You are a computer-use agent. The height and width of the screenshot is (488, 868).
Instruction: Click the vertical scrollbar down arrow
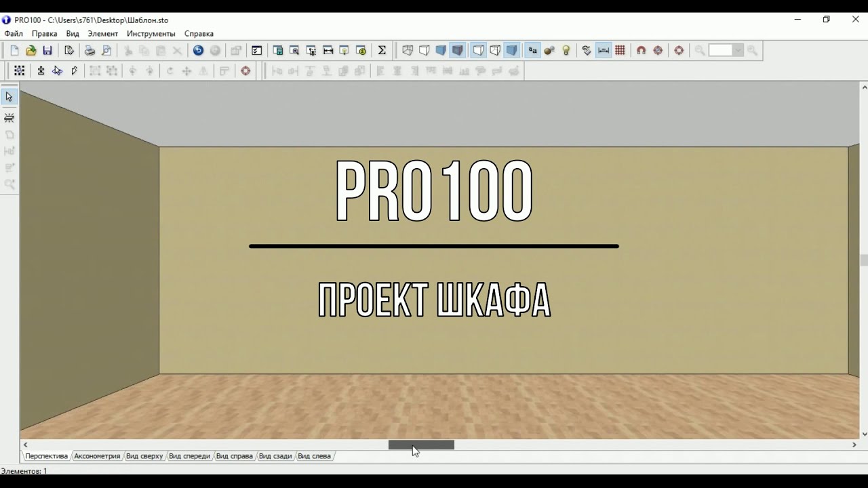pyautogui.click(x=864, y=434)
